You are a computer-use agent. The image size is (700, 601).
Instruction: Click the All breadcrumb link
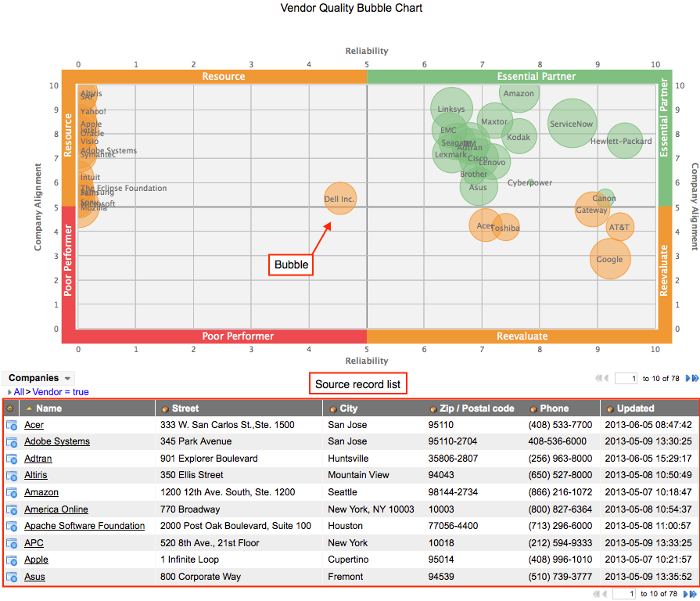click(19, 392)
